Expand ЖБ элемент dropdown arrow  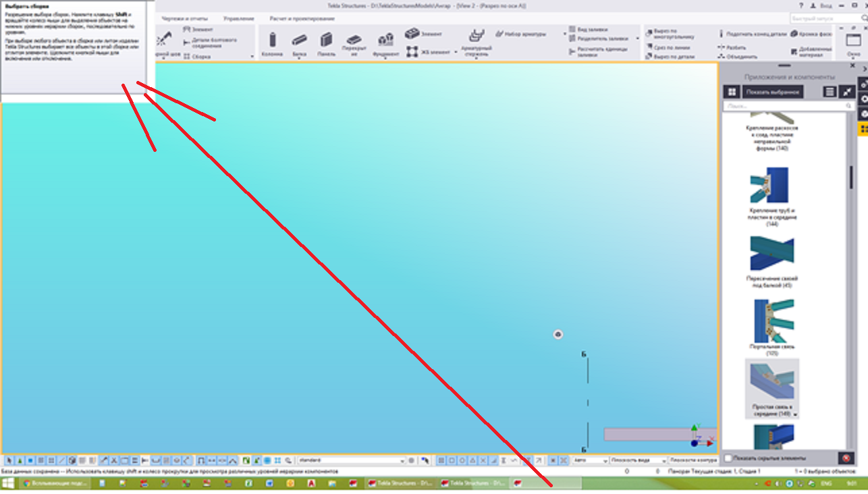(x=456, y=52)
